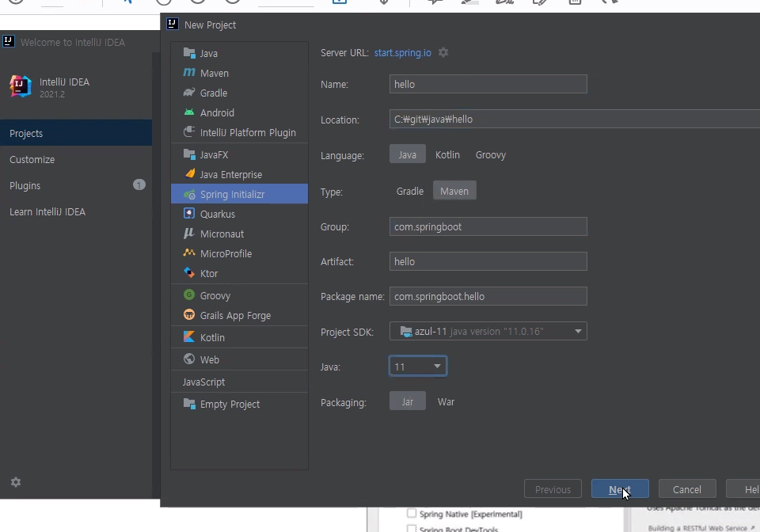Click the Package name field

488,297
